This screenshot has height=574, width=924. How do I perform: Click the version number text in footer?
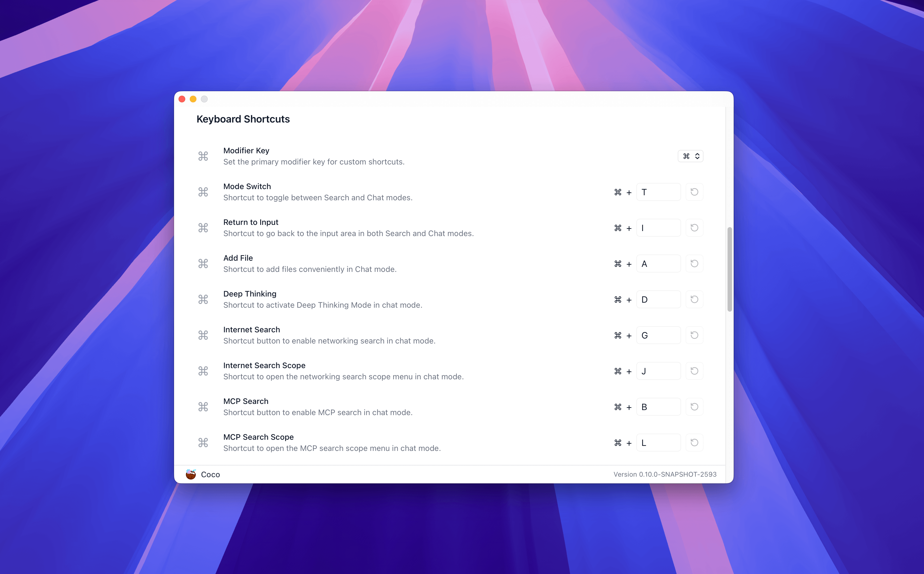pos(665,474)
